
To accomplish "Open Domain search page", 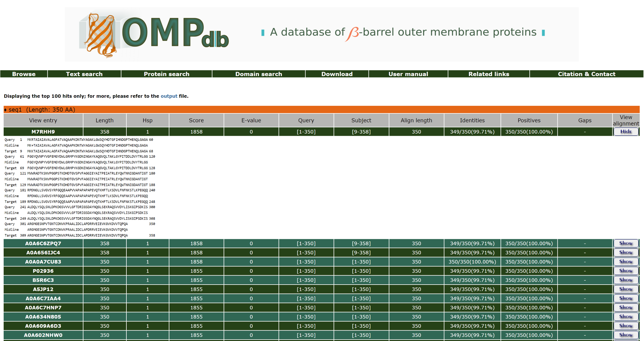I will [x=259, y=74].
